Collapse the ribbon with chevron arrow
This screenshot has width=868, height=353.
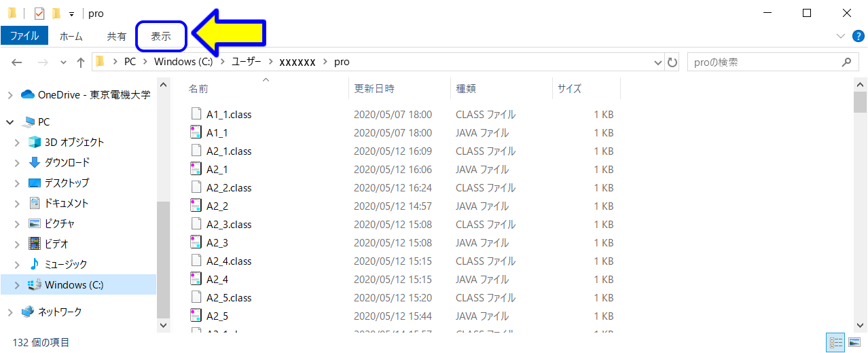(840, 36)
